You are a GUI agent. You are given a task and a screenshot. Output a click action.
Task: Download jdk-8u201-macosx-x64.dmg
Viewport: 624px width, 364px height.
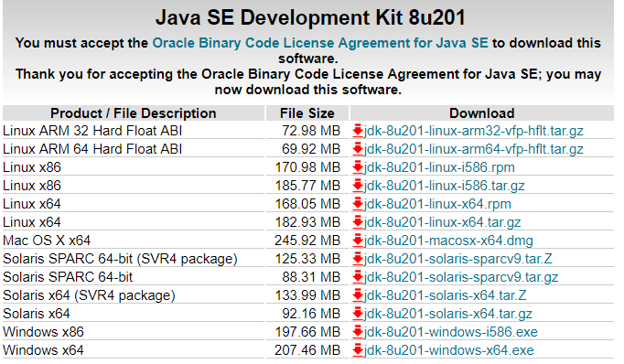[x=448, y=241]
